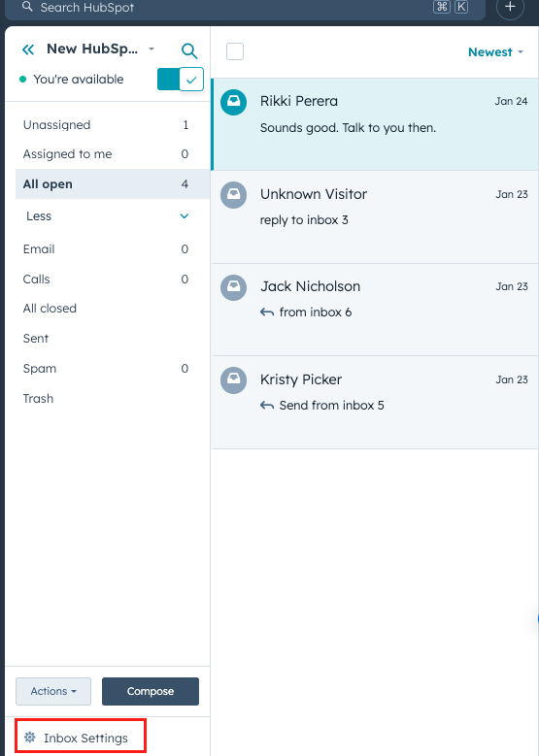Click the Compose button

click(x=151, y=691)
